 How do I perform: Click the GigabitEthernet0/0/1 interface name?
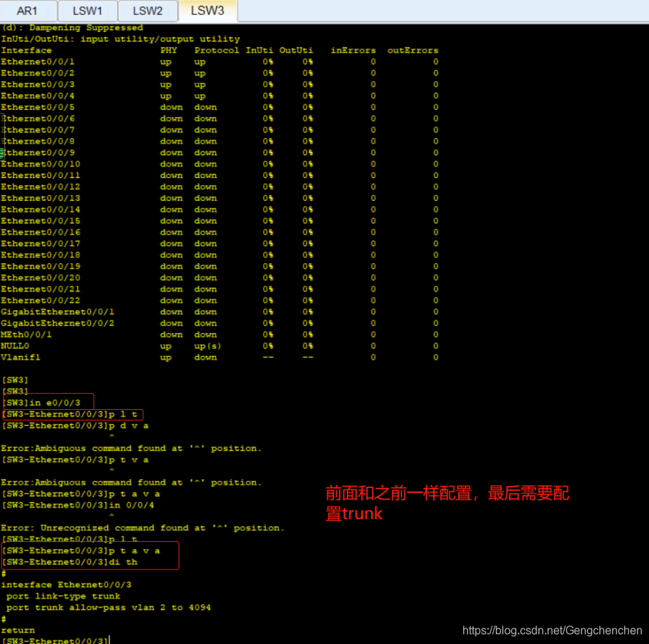click(57, 311)
